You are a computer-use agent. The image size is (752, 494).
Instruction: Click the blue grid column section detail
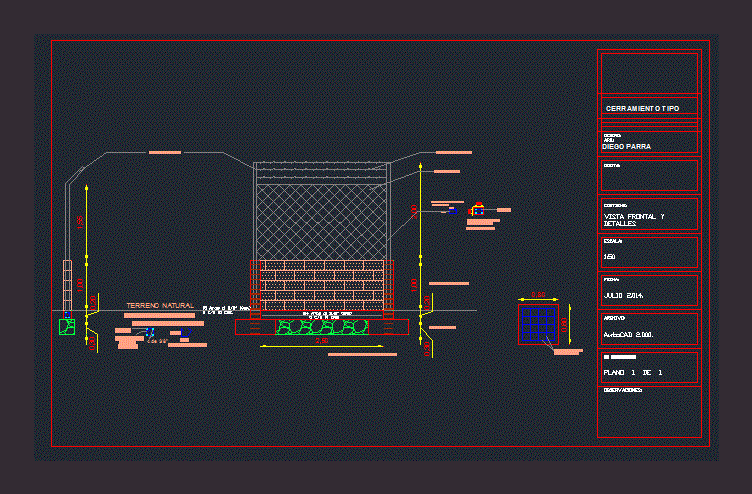(537, 324)
